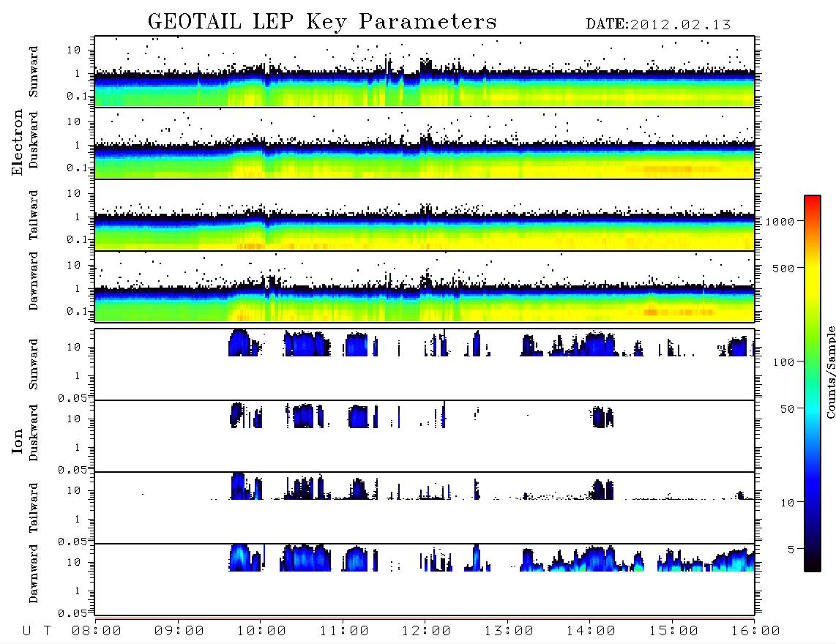The width and height of the screenshot is (836, 644).
Task: Click the "Counts/Sample" color bar title
Action: tap(830, 372)
